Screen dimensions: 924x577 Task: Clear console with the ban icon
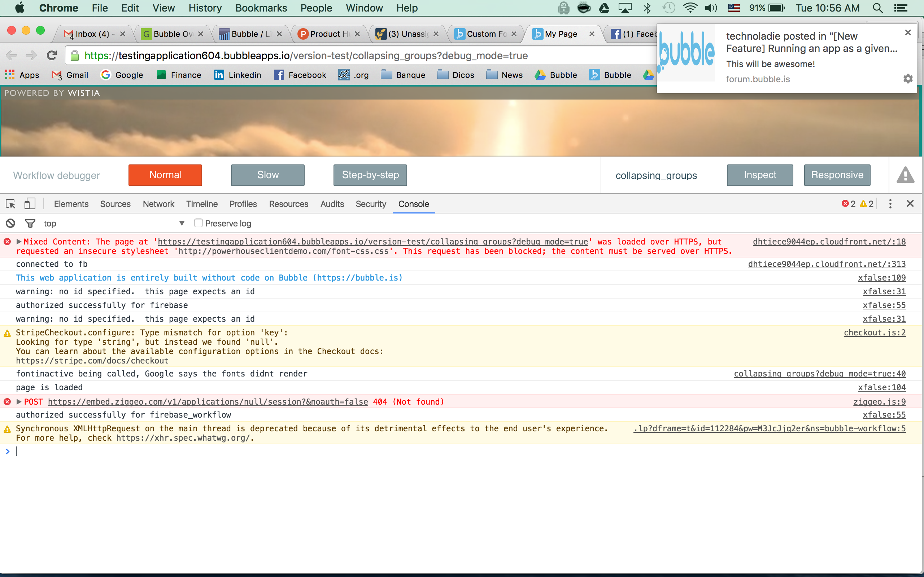click(10, 223)
